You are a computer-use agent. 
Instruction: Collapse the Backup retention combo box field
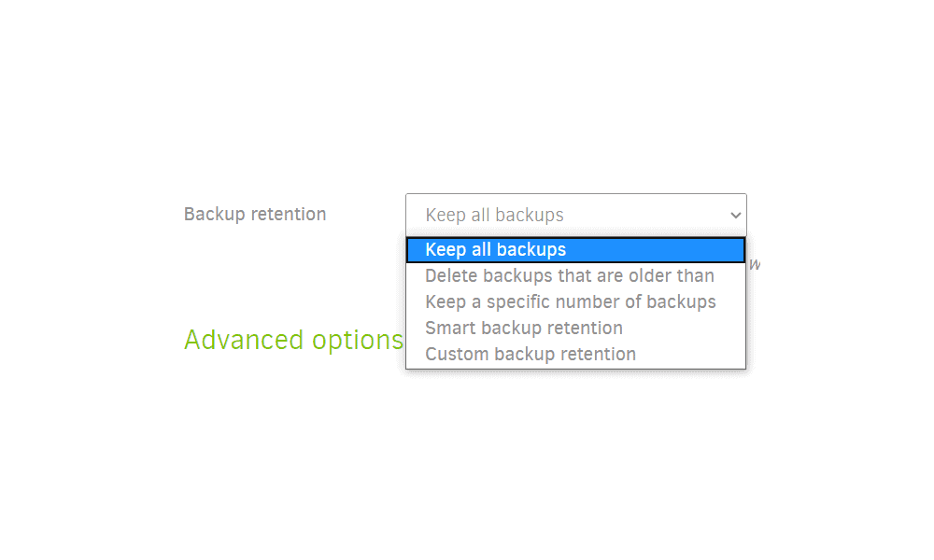[x=576, y=215]
